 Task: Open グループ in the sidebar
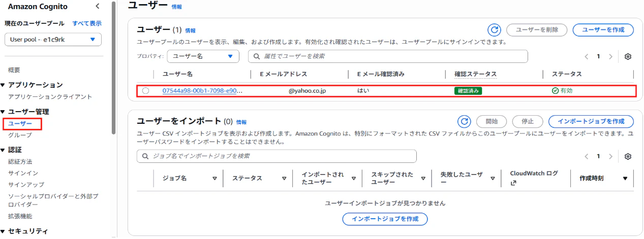(20, 135)
